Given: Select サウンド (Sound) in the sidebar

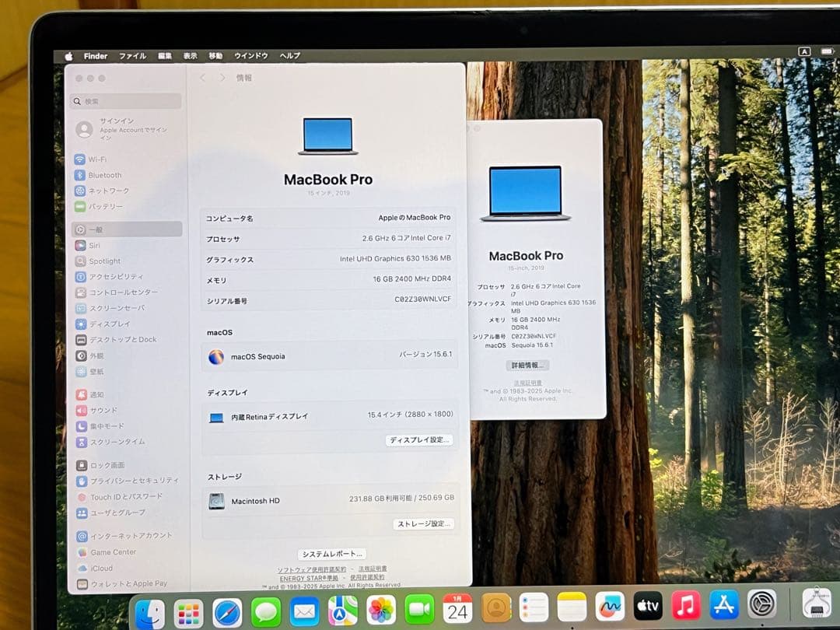Looking at the screenshot, I should (x=103, y=410).
